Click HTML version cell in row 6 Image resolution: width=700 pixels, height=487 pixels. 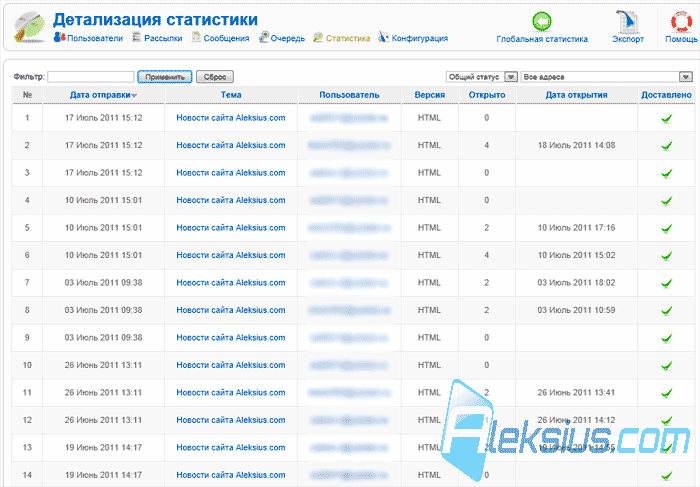[429, 255]
